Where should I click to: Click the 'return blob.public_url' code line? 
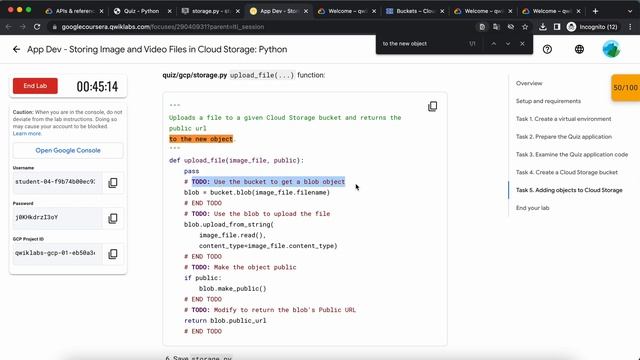225,321
